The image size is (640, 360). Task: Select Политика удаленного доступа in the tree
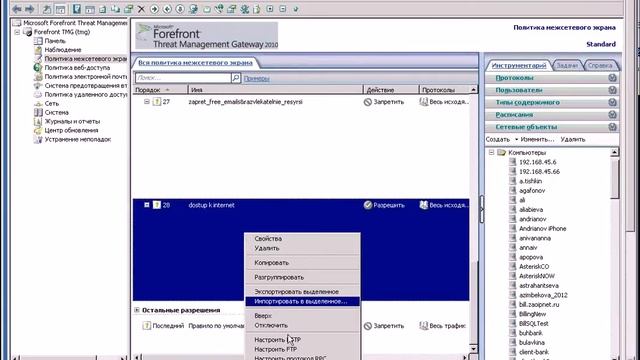(x=86, y=95)
